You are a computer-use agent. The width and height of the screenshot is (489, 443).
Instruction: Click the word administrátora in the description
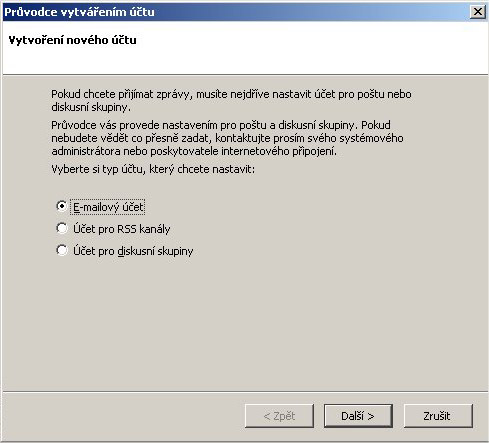coord(86,151)
